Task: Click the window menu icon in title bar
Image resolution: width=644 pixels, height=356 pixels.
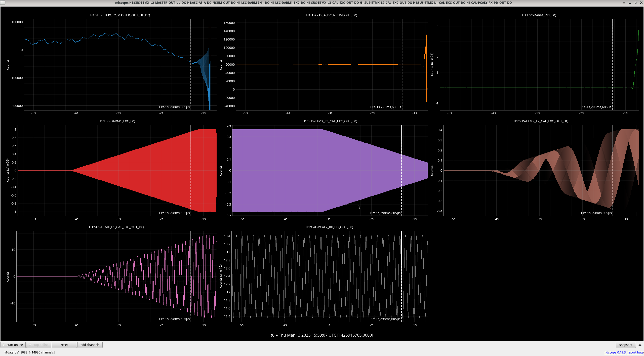Action: tap(2, 3)
